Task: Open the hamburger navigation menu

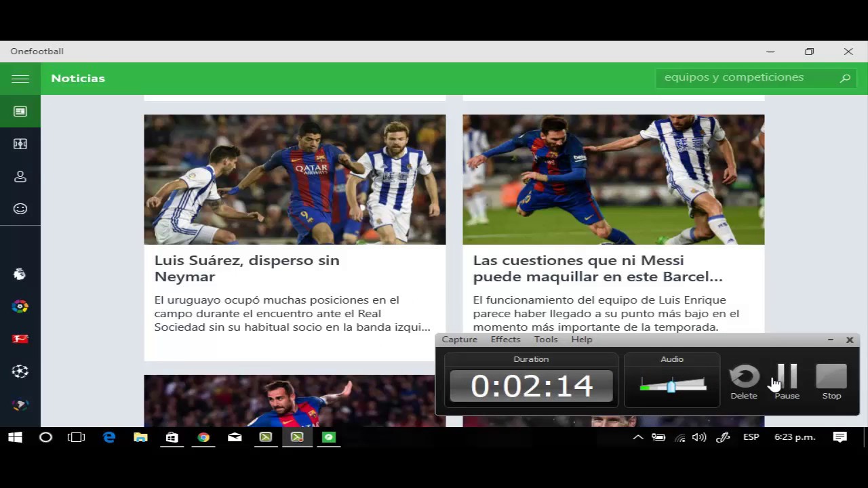Action: point(20,79)
